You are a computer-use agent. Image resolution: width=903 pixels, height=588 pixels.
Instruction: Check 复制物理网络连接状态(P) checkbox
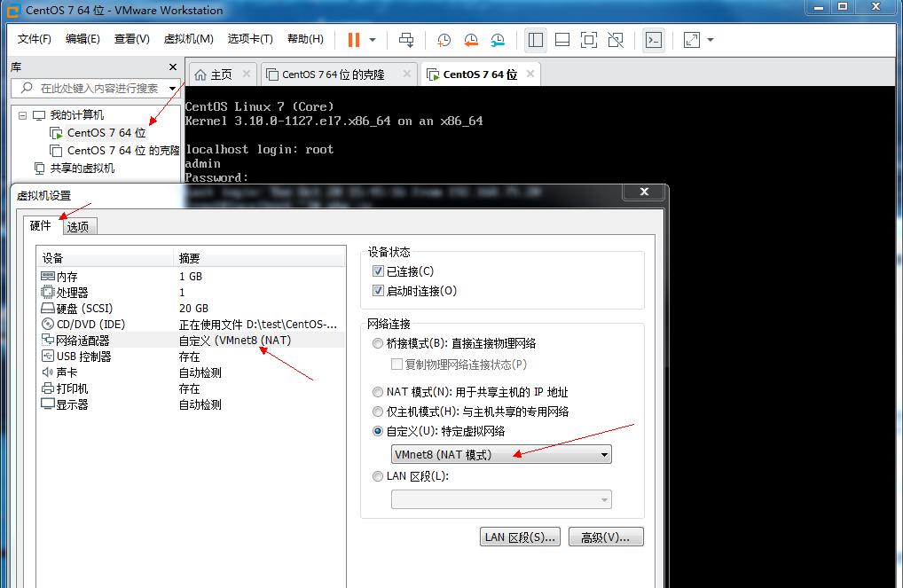pyautogui.click(x=397, y=364)
